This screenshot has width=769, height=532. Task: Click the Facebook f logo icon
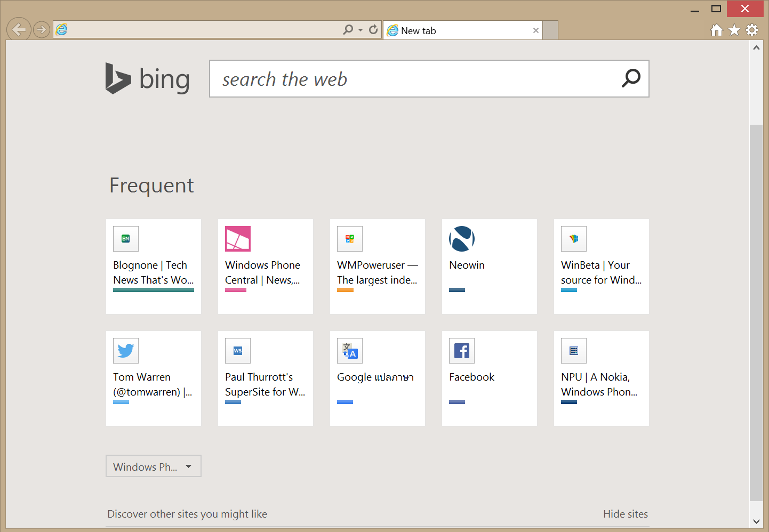[x=462, y=351]
